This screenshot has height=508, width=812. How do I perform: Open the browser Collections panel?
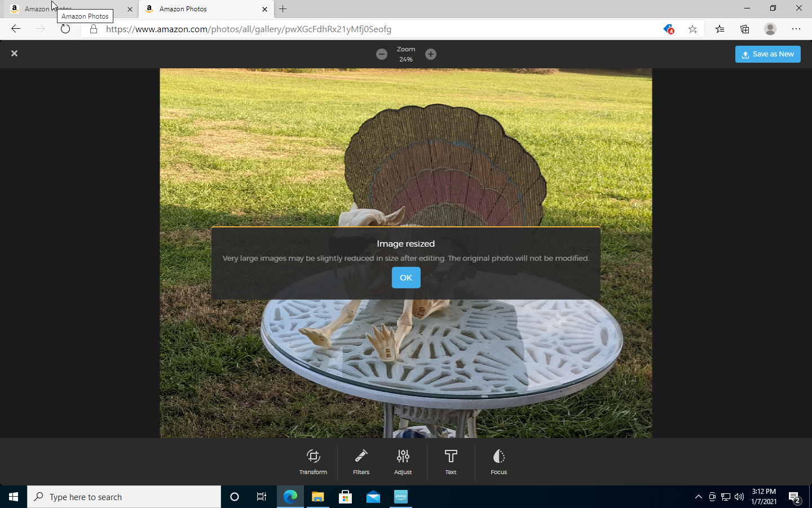745,29
